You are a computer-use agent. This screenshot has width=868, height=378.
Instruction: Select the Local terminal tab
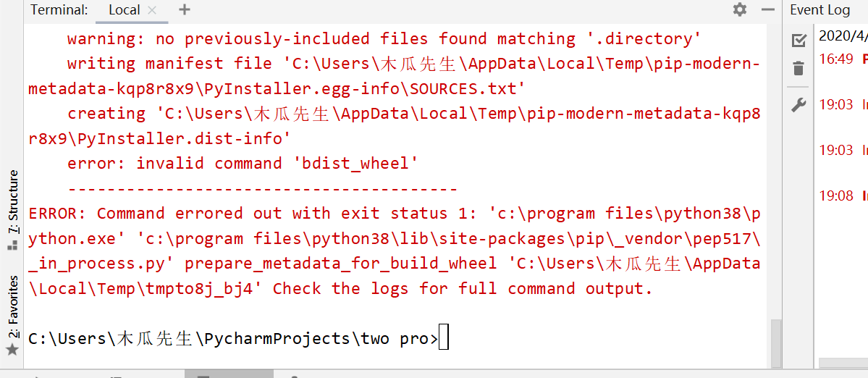tap(125, 10)
